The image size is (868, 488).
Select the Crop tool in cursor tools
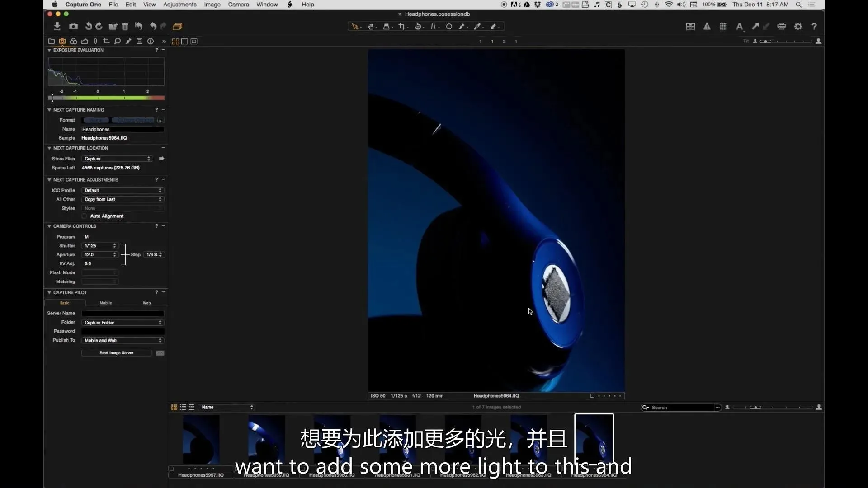tap(401, 27)
